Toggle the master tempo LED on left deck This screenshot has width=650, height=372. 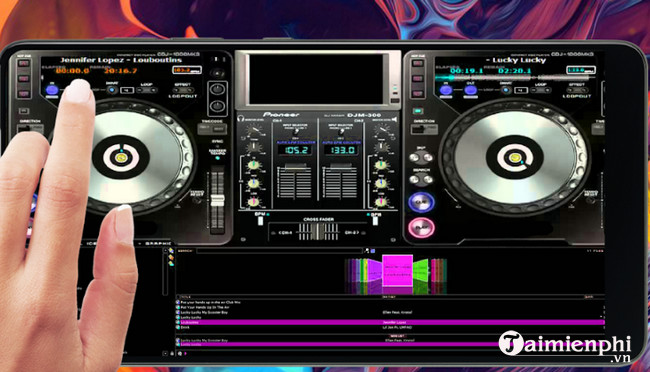click(217, 158)
